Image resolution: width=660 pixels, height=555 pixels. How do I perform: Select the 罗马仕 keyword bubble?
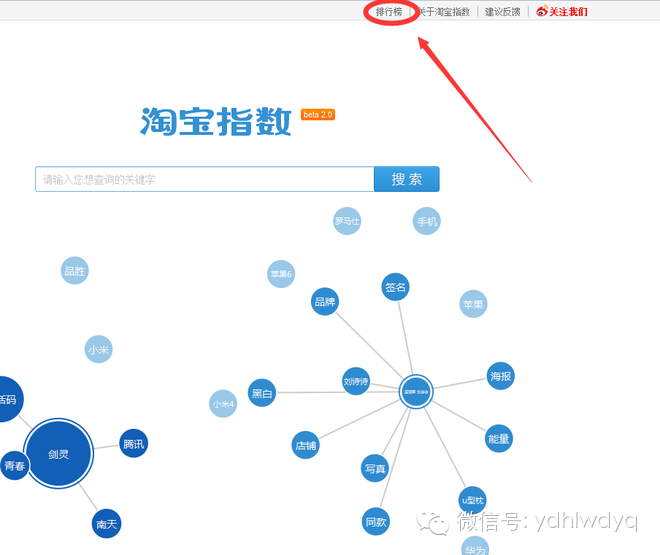(347, 221)
